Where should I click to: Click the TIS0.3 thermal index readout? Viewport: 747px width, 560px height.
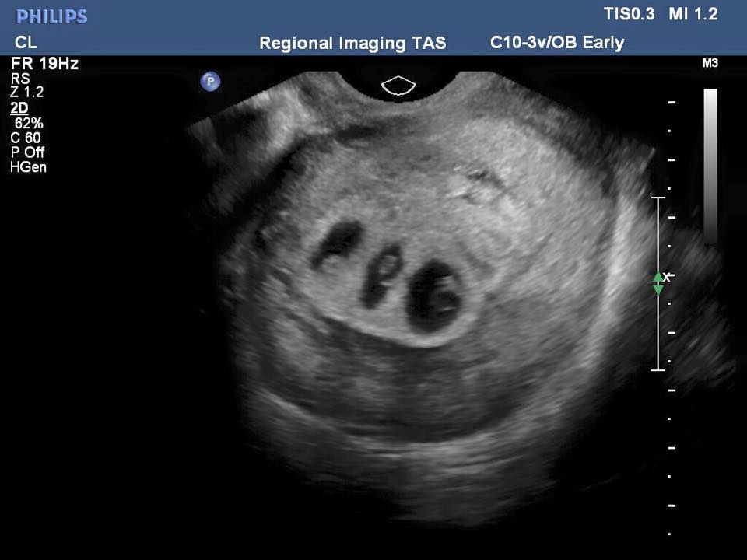(x=629, y=14)
